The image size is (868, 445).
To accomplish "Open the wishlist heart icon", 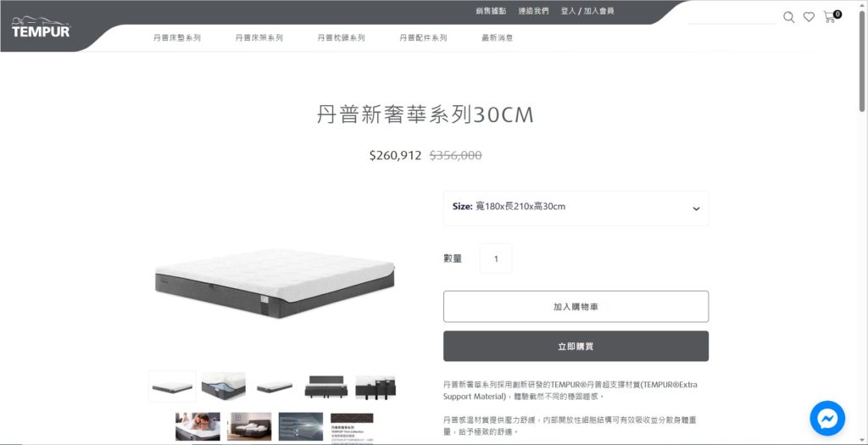I will point(809,17).
